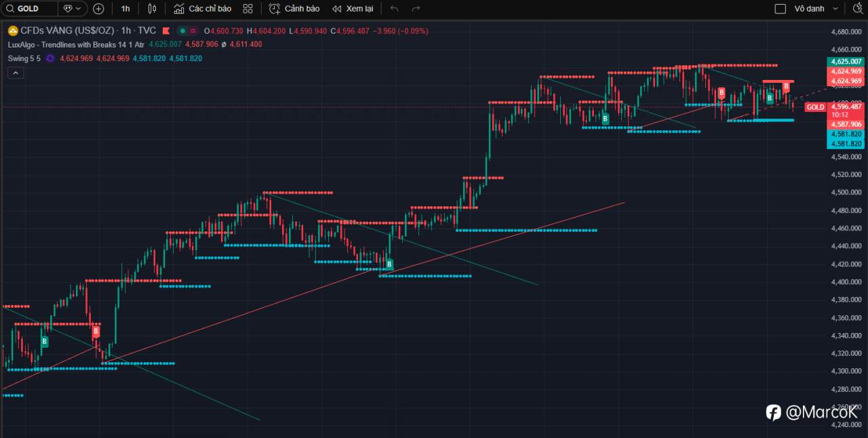Click the red flag icon beside TVC
Image resolution: width=868 pixels, height=438 pixels.
tap(166, 31)
